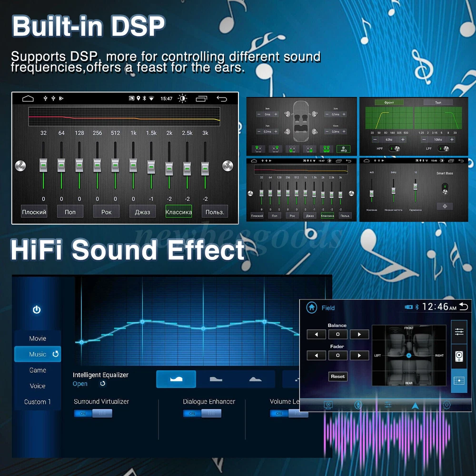Choose the Джаз equalizer preset
The image size is (476, 476).
click(x=142, y=212)
